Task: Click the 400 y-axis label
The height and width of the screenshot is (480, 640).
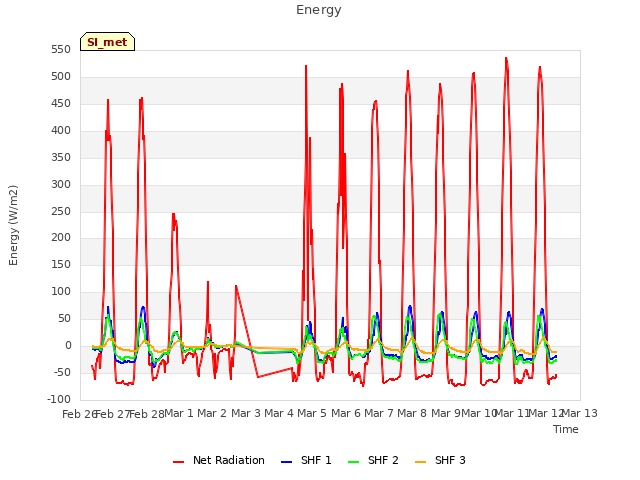Action: tap(61, 131)
